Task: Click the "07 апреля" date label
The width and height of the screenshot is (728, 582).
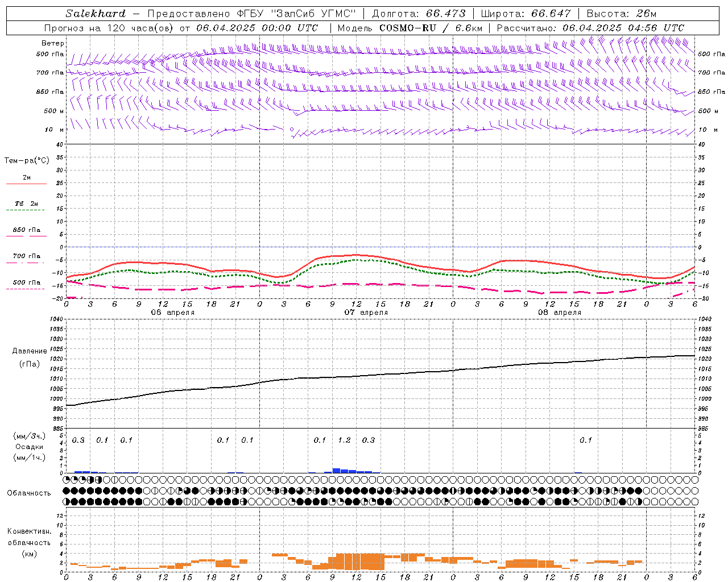Action: [x=366, y=313]
